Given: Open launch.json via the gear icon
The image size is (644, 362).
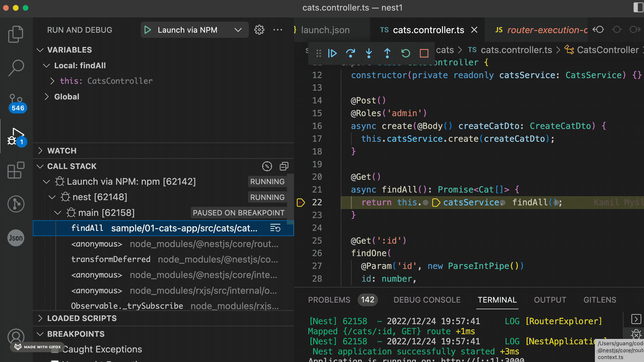Looking at the screenshot, I should coord(259,30).
